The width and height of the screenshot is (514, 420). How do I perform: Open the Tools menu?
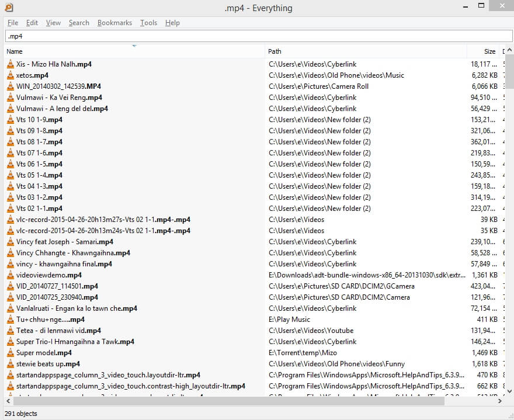(148, 23)
